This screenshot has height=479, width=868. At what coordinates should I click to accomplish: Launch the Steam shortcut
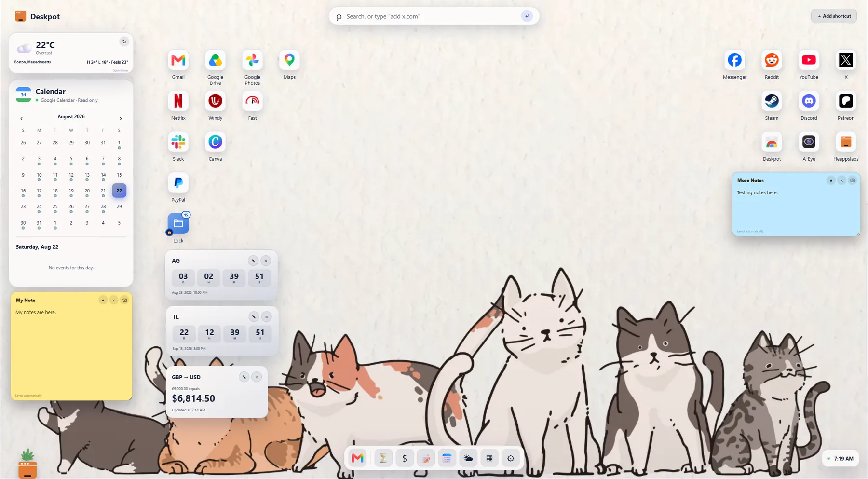[x=772, y=101]
